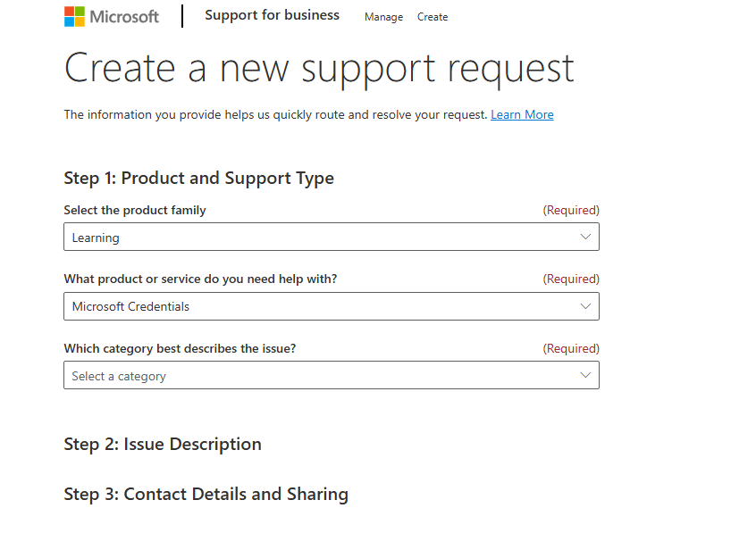756x550 pixels.
Task: Follow the Learn More link
Action: click(x=522, y=114)
